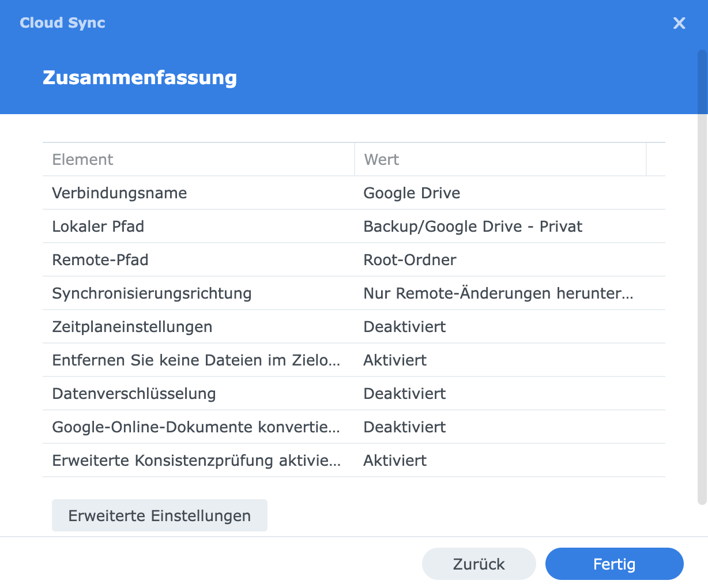Click the 'Nur Remote-Änderungen herunter…' value
Image resolution: width=708 pixels, height=588 pixels.
pyautogui.click(x=498, y=293)
